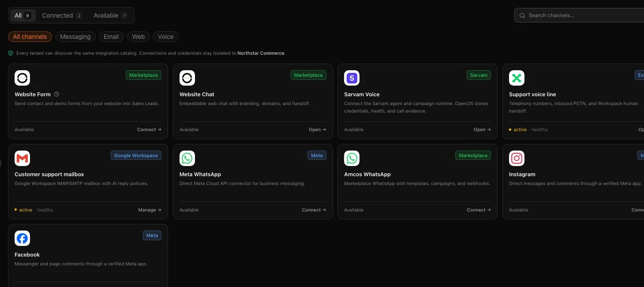Manage the Customer support mailbox
The image size is (644, 287).
pos(150,210)
